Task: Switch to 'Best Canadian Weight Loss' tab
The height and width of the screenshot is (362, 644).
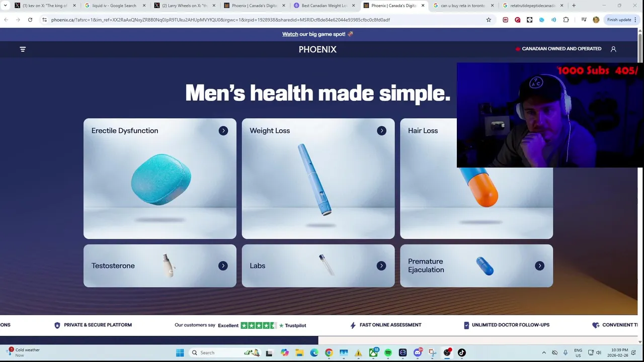Action: coord(324,6)
